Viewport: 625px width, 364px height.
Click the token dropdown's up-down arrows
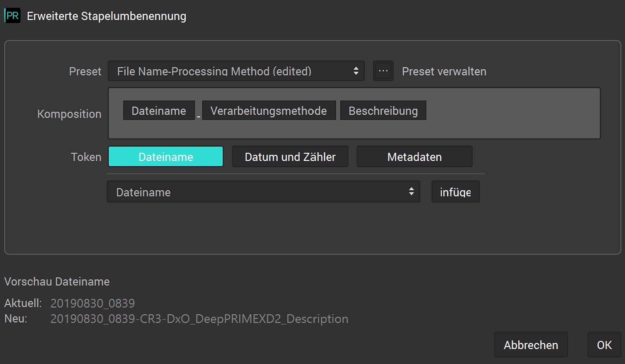pos(411,192)
